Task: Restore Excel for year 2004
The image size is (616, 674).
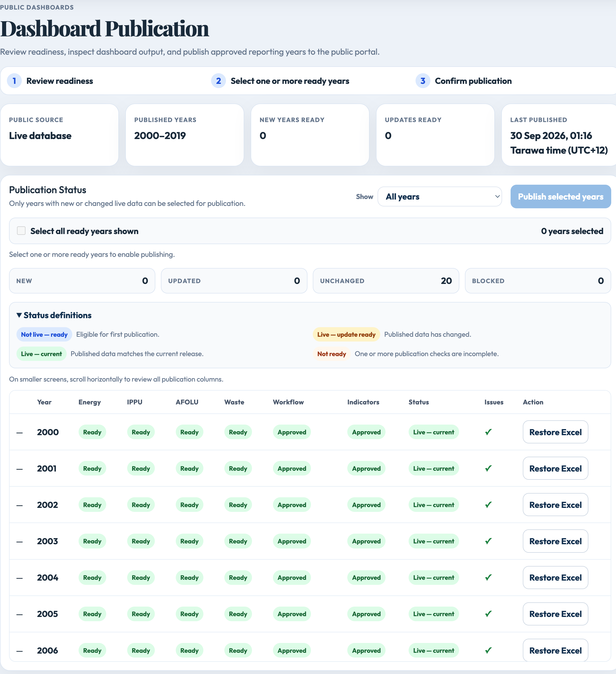Action: (555, 577)
